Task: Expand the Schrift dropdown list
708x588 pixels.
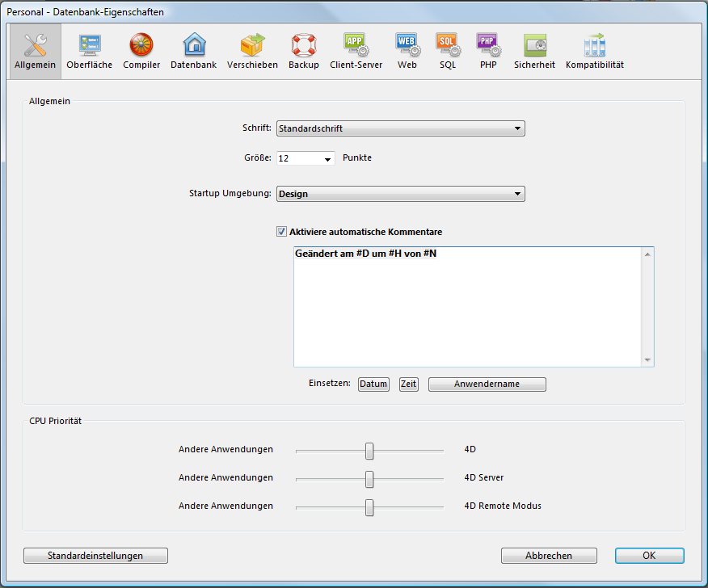Action: pos(400,128)
